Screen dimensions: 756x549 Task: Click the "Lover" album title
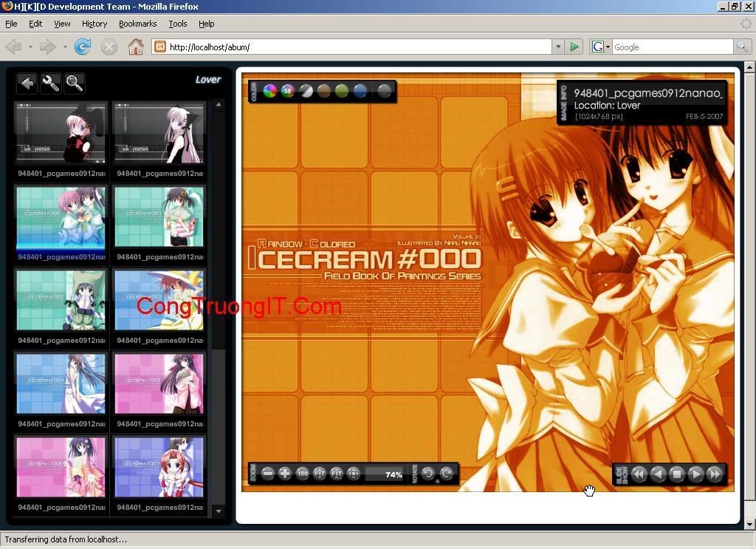[x=208, y=80]
